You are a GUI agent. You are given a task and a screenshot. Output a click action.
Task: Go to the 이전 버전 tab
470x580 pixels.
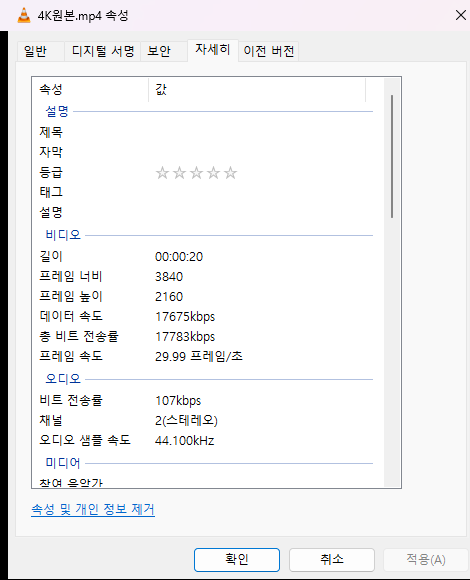pyautogui.click(x=268, y=51)
